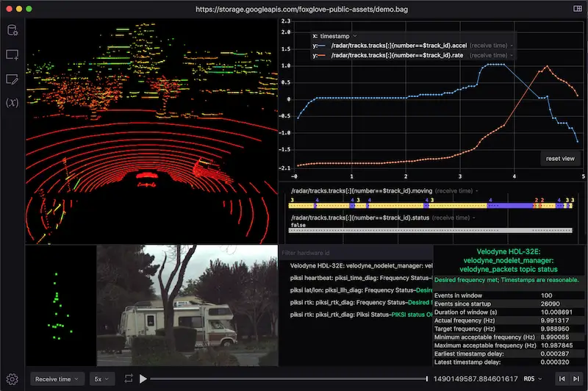Open the ROS time format dropdown
Image resolution: width=588 pixels, height=391 pixels.
[533, 379]
